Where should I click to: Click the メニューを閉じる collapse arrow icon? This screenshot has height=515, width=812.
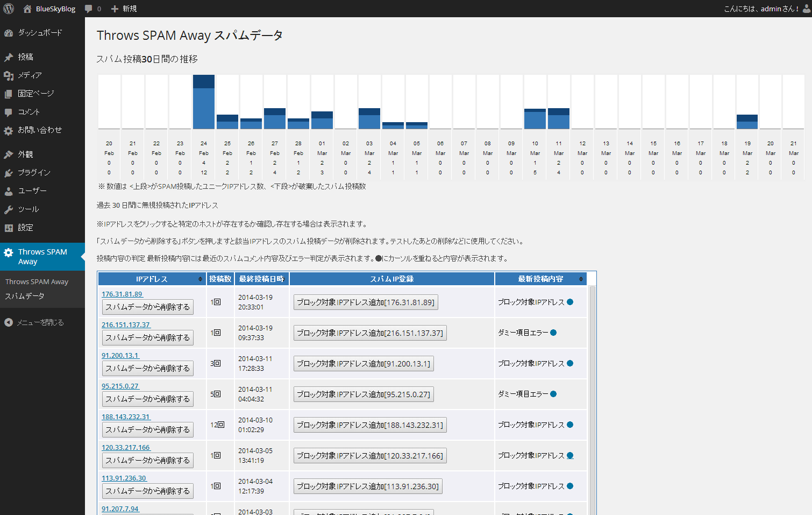[x=9, y=322]
